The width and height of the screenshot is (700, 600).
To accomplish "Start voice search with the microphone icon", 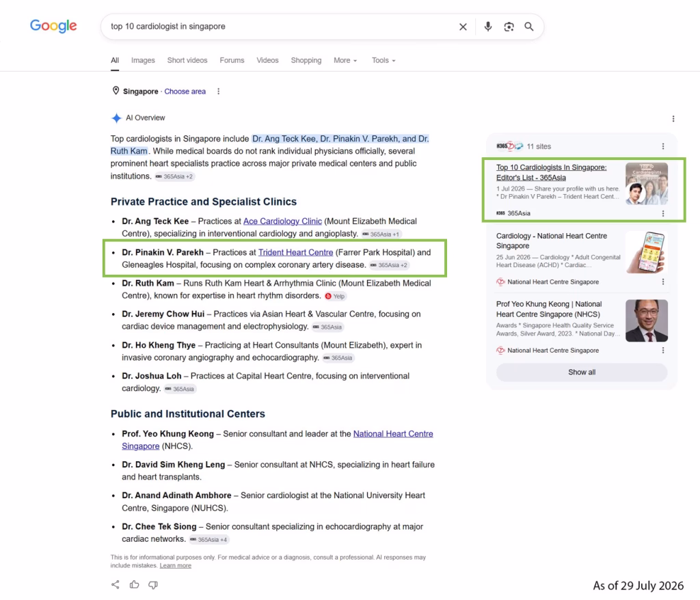I will coord(488,27).
